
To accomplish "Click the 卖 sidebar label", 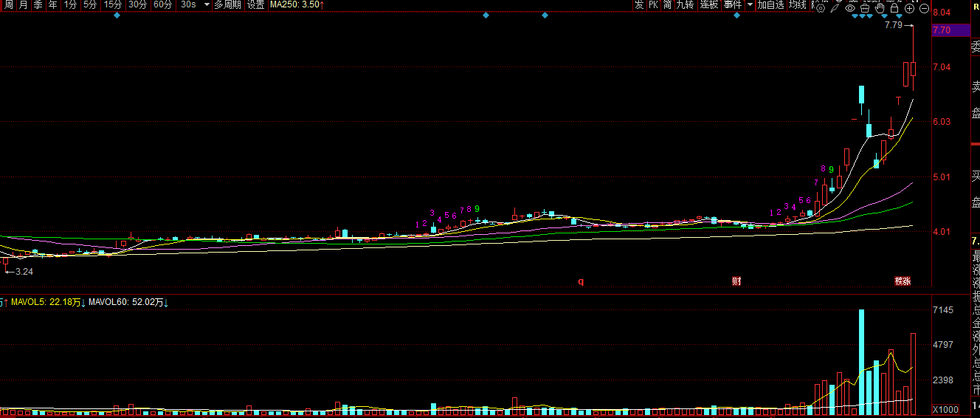I will click(x=975, y=87).
